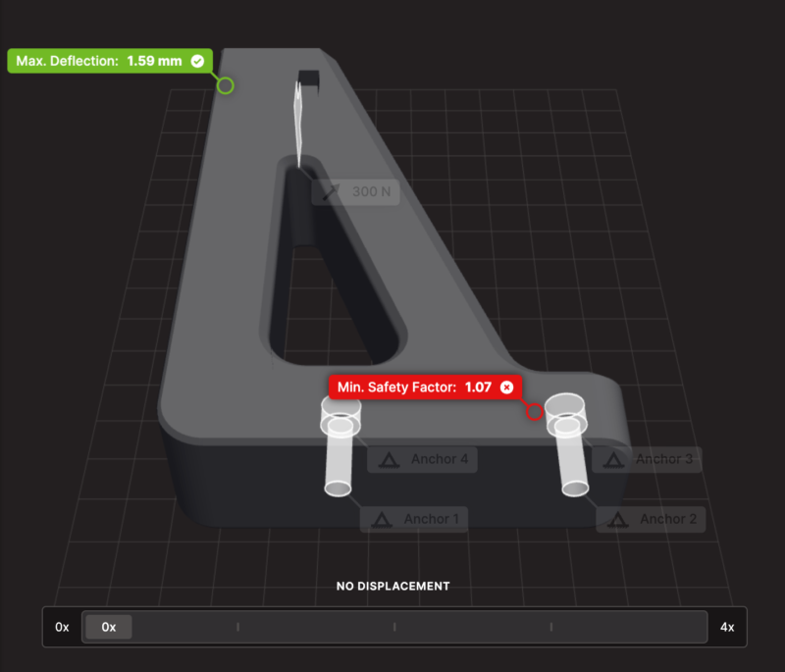785x672 pixels.
Task: Click the red X icon on Safety Factor
Action: 506,388
